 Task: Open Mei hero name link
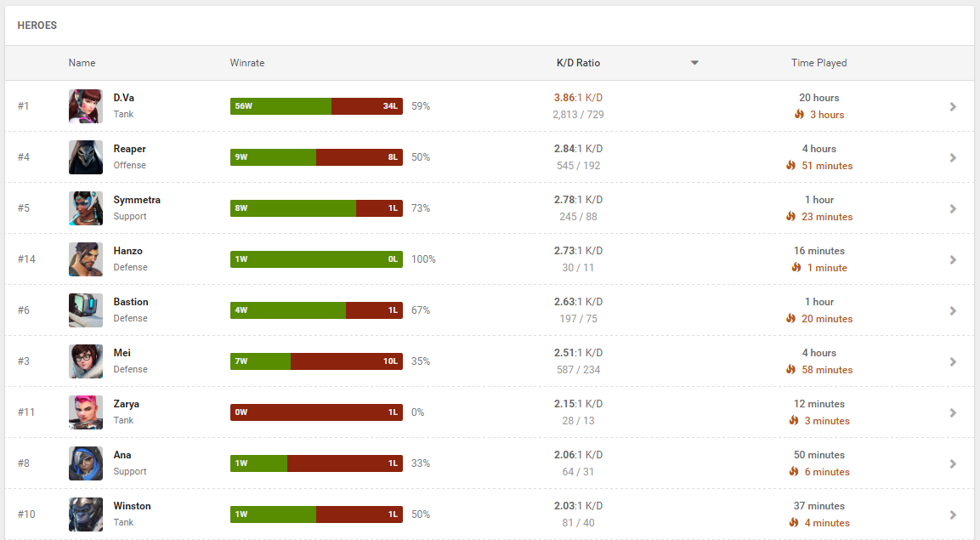coord(122,353)
